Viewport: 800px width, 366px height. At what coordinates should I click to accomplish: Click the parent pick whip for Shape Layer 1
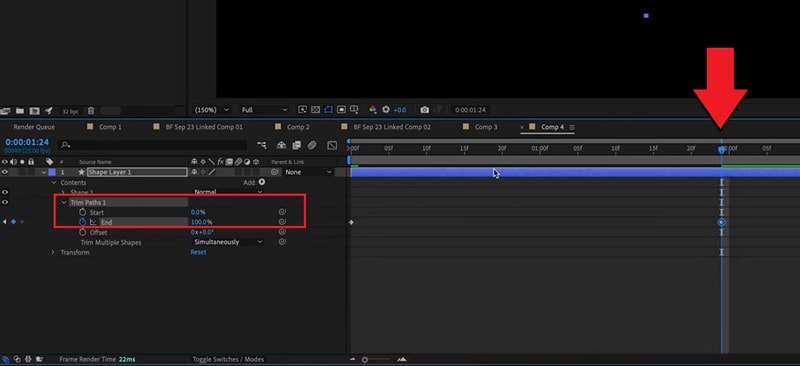click(275, 173)
